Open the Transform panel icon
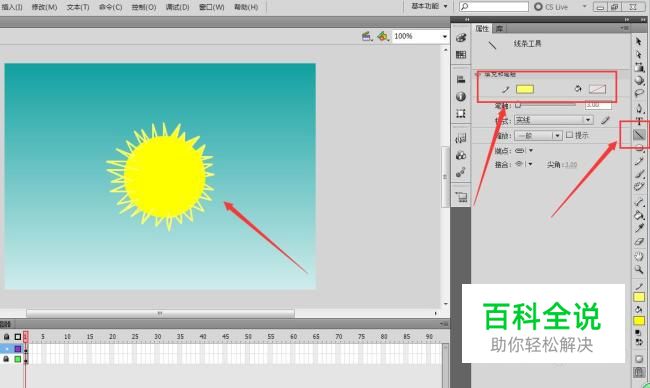This screenshot has width=650, height=388. 461,113
